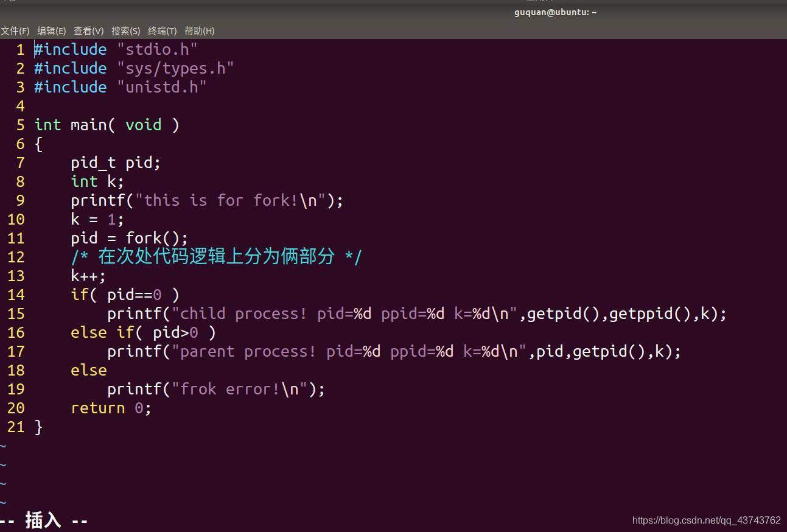Click line number 4 in gutter
787x532 pixels.
(21, 106)
